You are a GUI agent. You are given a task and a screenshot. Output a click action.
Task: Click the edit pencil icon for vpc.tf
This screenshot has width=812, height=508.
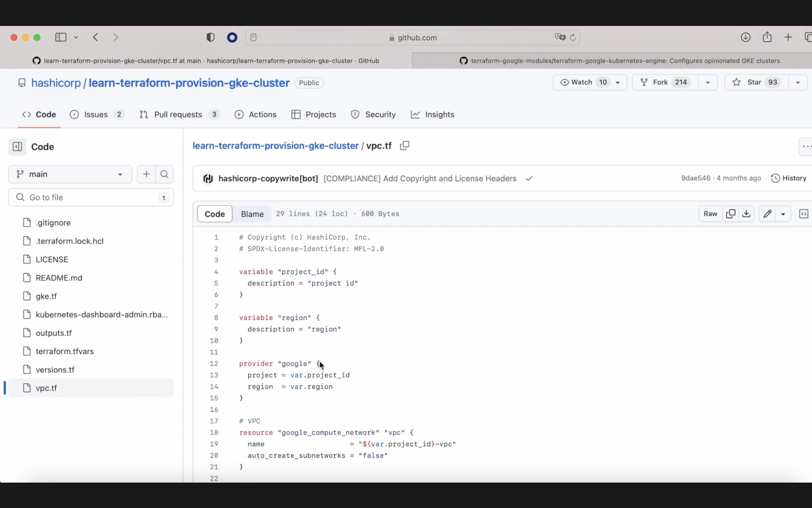768,214
